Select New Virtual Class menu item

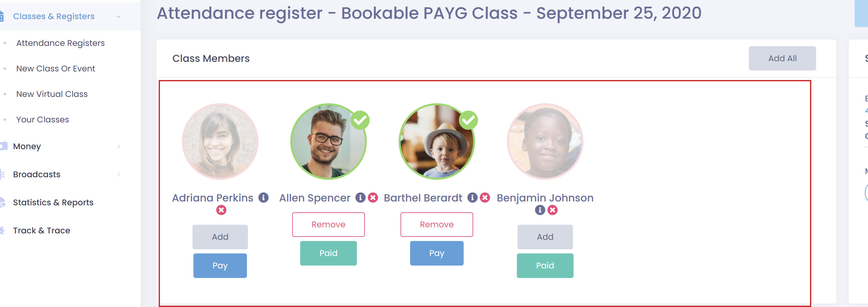pos(52,94)
